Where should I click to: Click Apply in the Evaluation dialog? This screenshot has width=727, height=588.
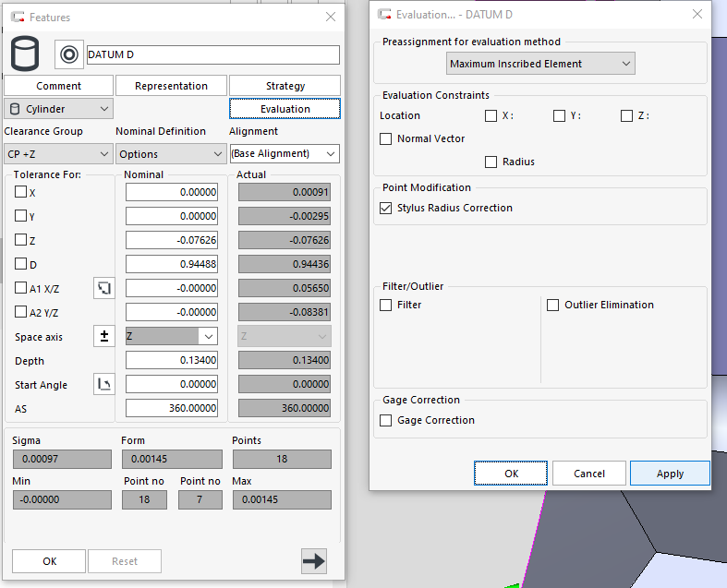(x=670, y=474)
